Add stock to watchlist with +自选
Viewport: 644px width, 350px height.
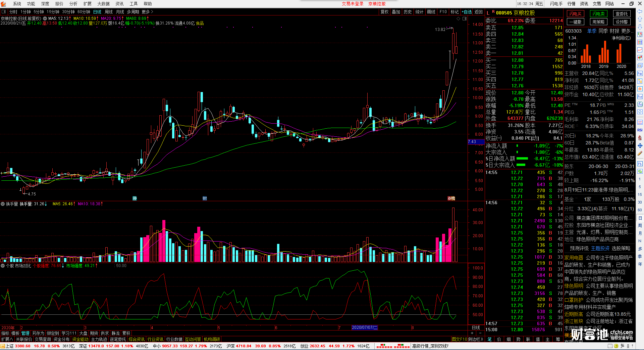click(467, 12)
